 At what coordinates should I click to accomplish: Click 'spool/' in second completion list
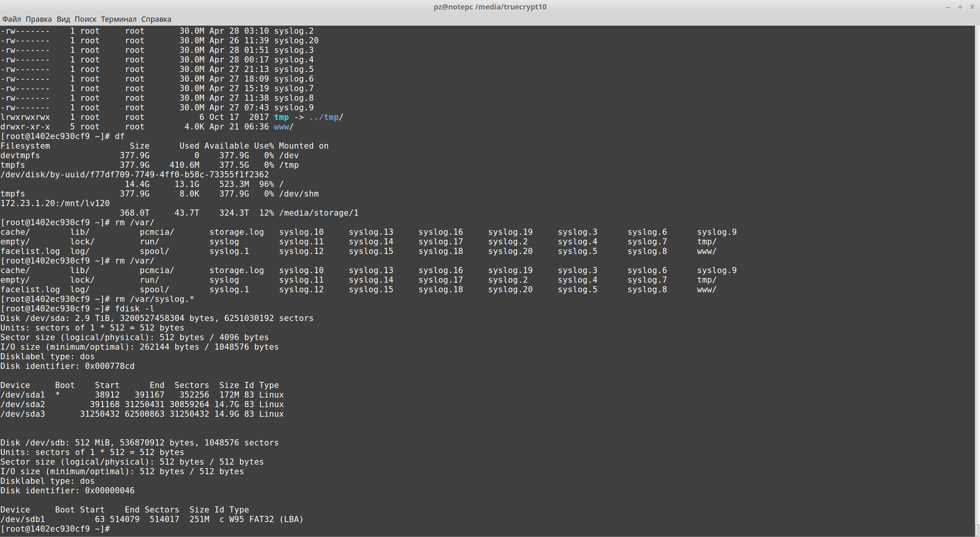point(155,290)
